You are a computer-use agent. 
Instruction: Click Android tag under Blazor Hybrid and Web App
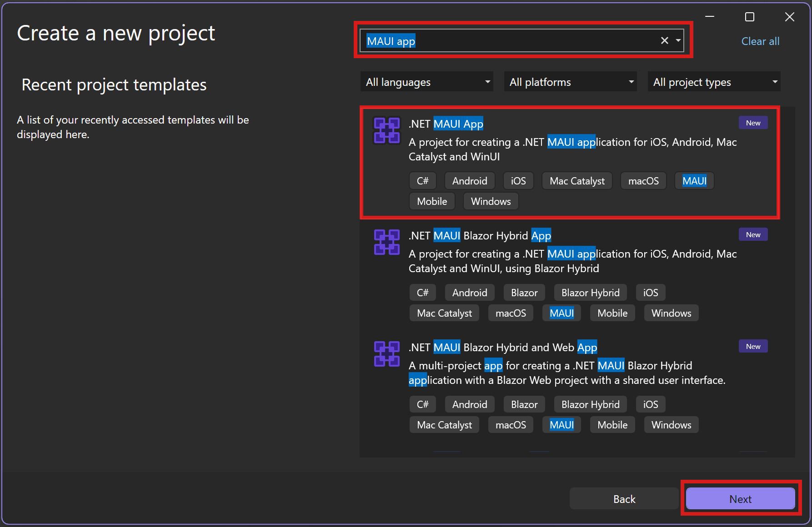tap(470, 404)
